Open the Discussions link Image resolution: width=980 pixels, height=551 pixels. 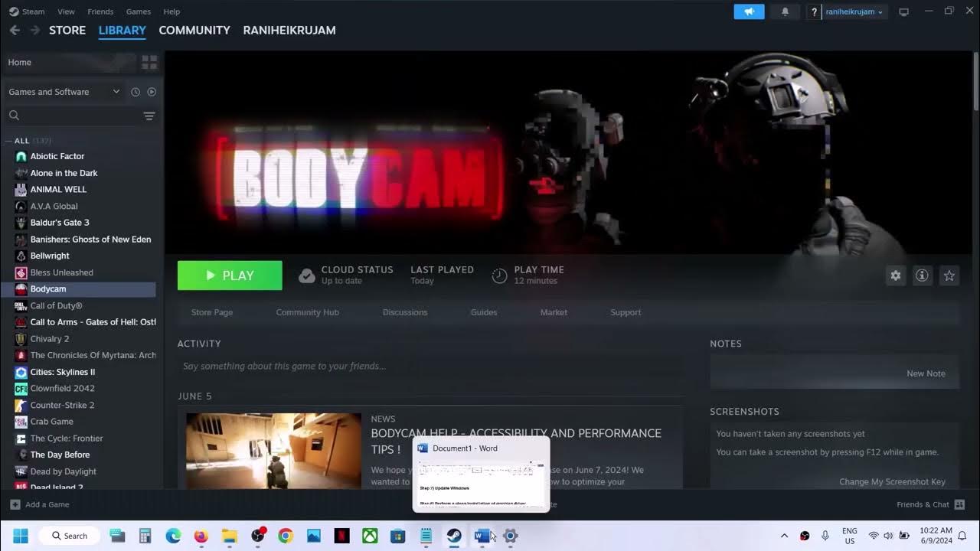pos(405,312)
